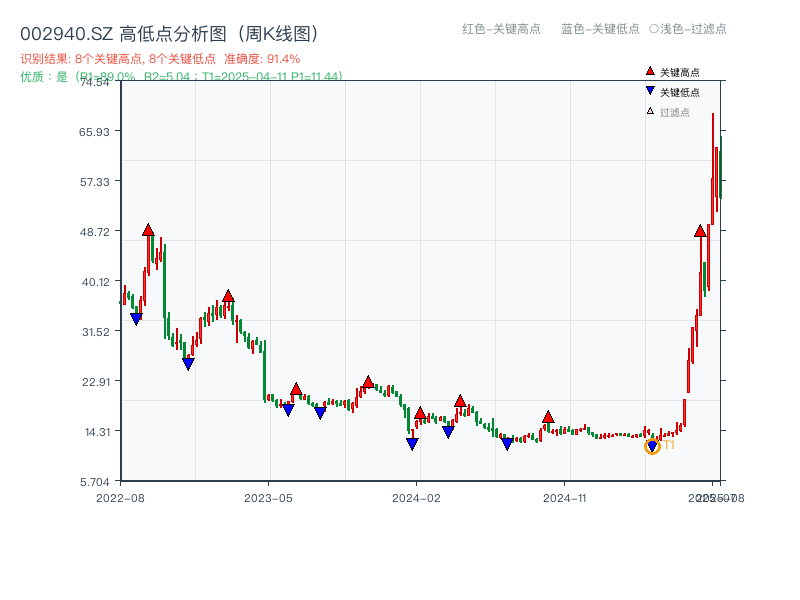Toggle the 过滤点 legend label
Screen dimensions: 800x600
pyautogui.click(x=674, y=112)
